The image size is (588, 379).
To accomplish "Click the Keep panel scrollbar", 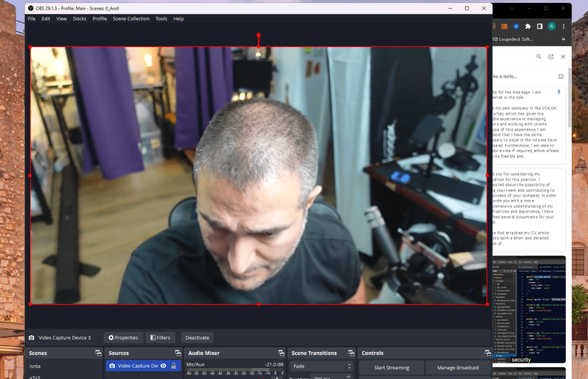I will tap(570, 98).
